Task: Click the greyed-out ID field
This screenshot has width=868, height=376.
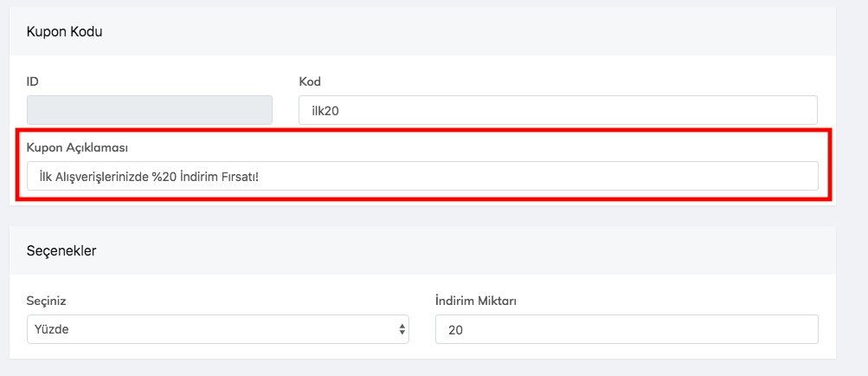Action: click(x=150, y=110)
